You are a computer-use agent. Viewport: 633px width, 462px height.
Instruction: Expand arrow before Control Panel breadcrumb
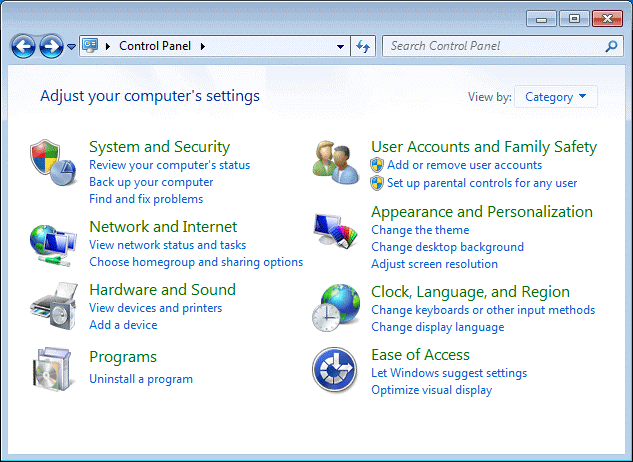pos(108,46)
